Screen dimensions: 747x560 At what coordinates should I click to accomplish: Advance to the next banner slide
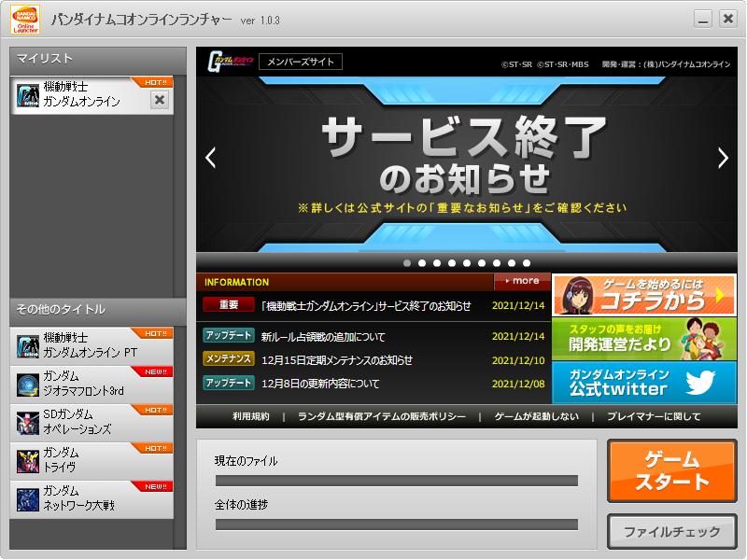(723, 158)
